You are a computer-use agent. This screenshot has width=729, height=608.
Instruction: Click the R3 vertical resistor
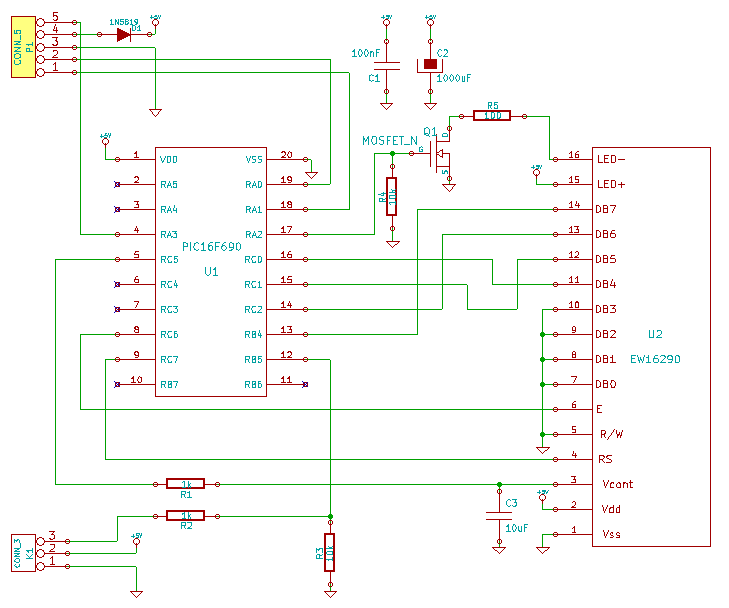[x=330, y=552]
